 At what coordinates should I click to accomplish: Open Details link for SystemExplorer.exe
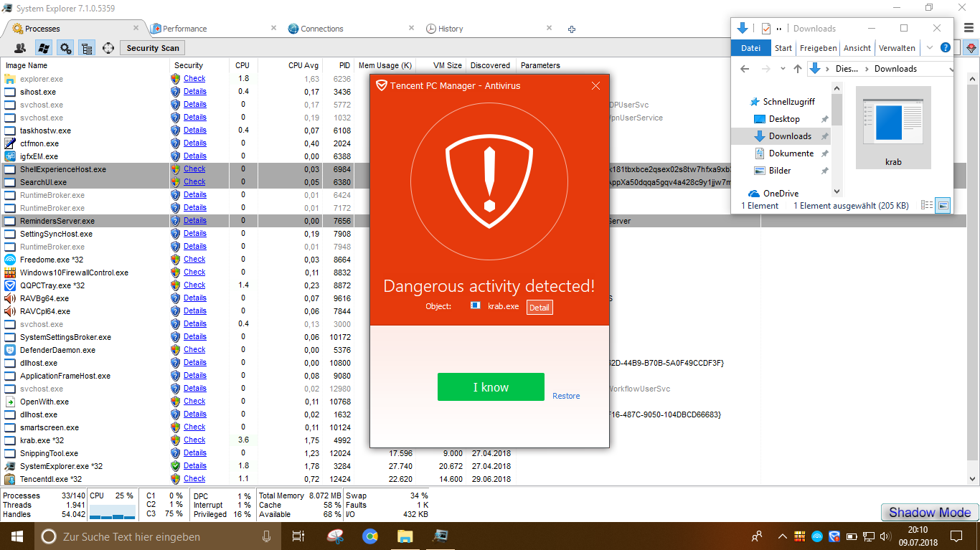[195, 466]
